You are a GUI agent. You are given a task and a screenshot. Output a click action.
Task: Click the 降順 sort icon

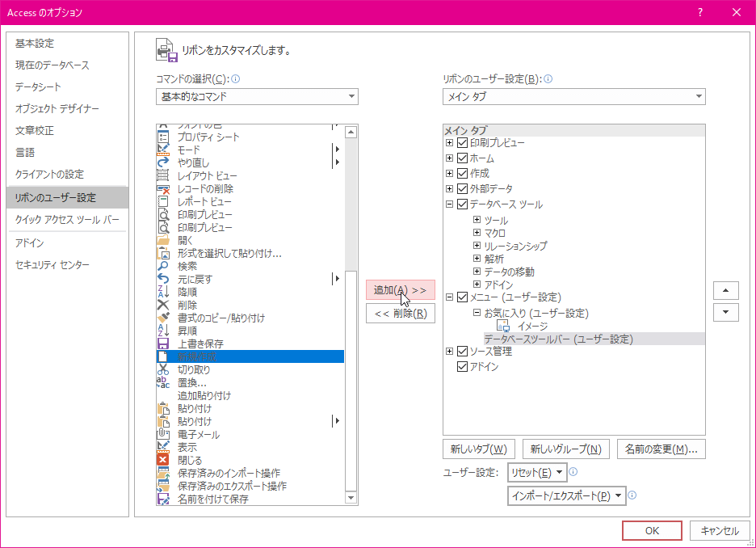(x=163, y=292)
